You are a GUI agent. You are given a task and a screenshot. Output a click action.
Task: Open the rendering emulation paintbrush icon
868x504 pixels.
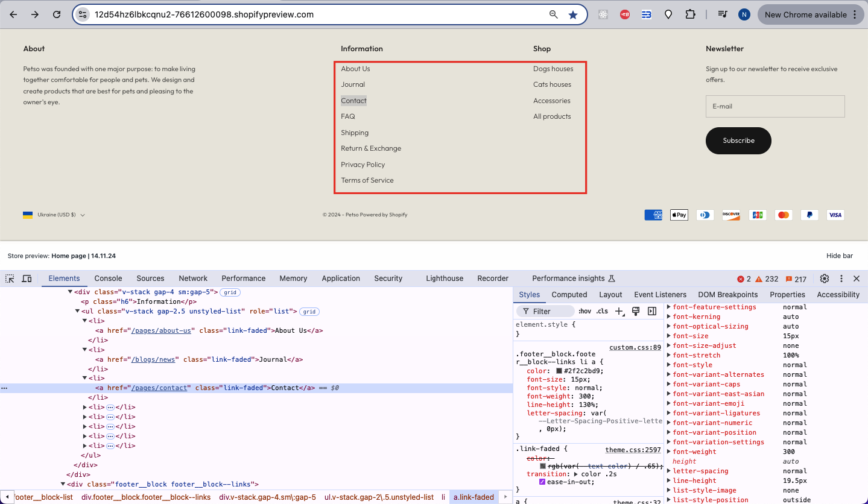(635, 311)
